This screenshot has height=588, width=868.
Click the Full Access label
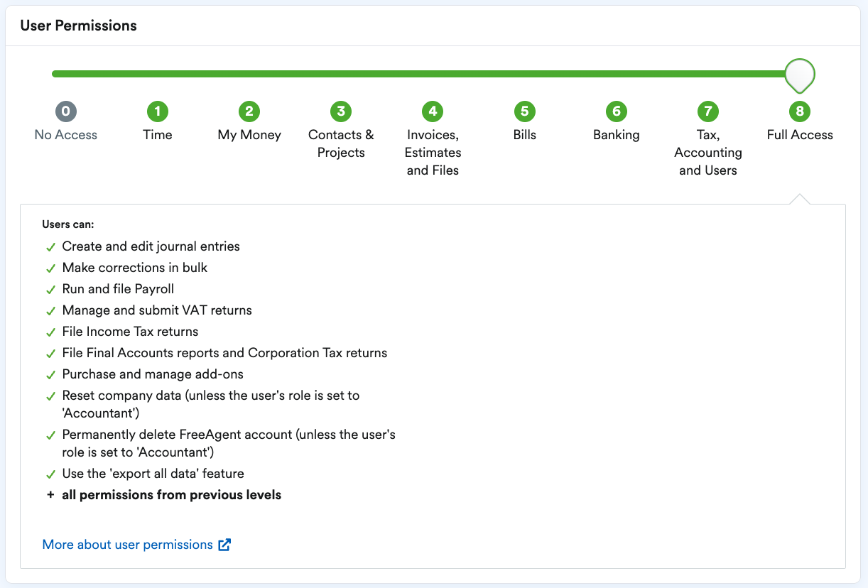(x=800, y=135)
